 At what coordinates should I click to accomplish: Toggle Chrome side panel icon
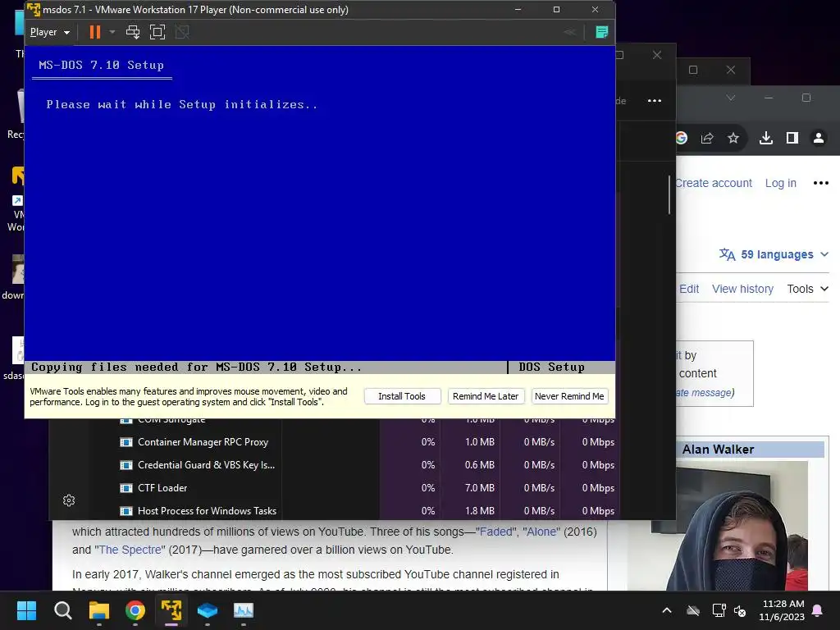tap(792, 138)
